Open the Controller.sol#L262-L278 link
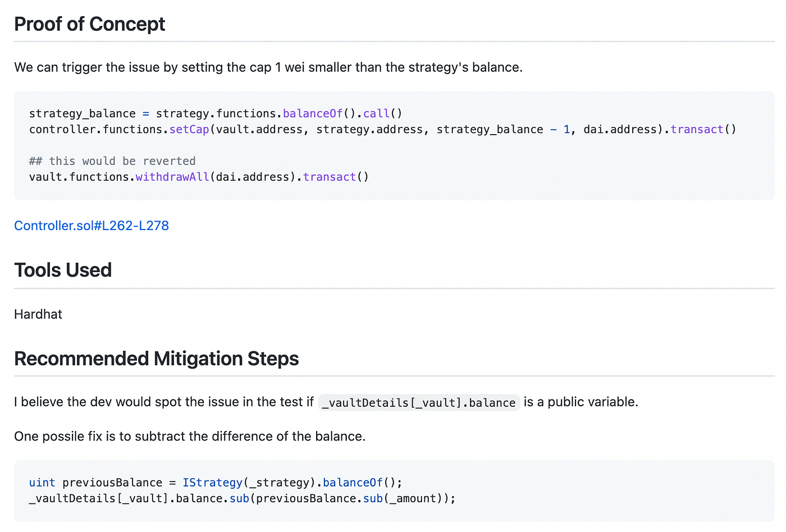The height and width of the screenshot is (532, 786). (91, 226)
